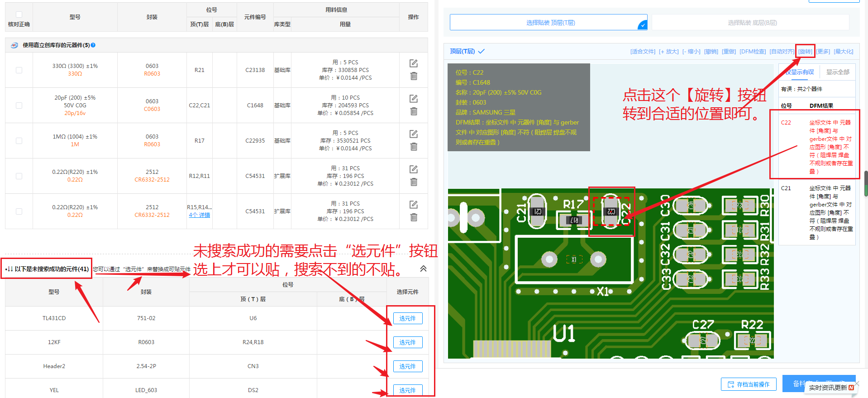
Task: Collapse the unmatched components section chevron
Action: pyautogui.click(x=423, y=269)
